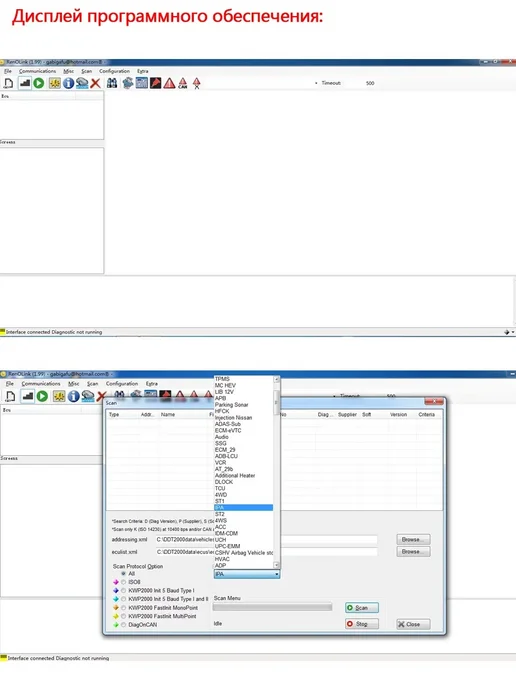Click the dropdown list vertical scrollbar
This screenshot has width=516, height=688.
[276, 472]
